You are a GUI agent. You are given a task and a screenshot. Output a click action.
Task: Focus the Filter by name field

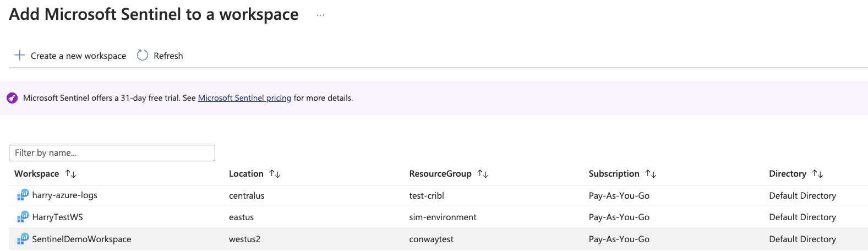(x=112, y=153)
